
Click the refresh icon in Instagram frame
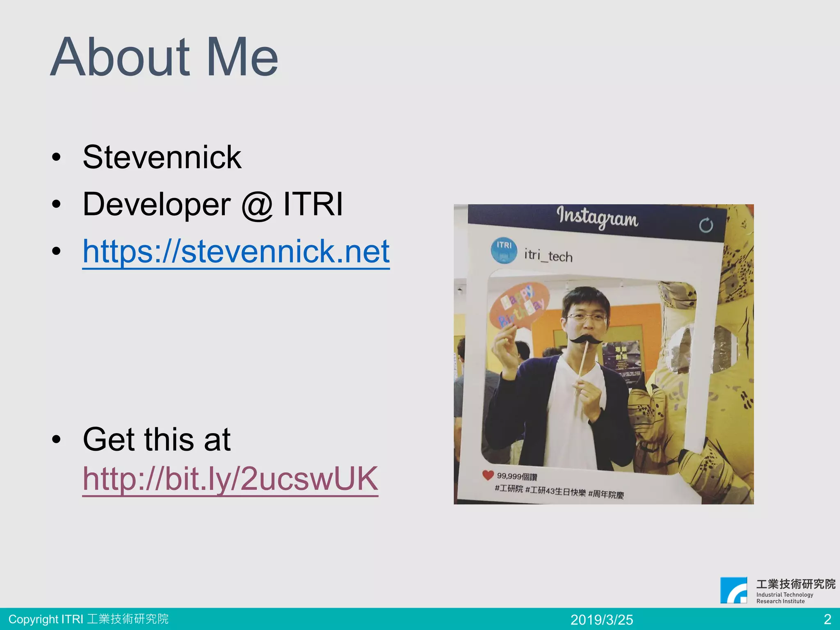[x=706, y=225]
